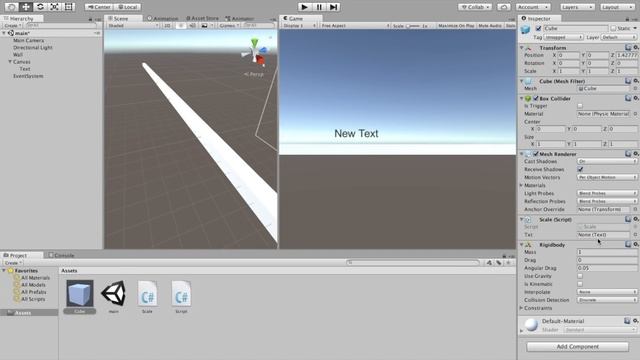The width and height of the screenshot is (640, 360).
Task: Select the Rotate tool
Action: coord(40,7)
